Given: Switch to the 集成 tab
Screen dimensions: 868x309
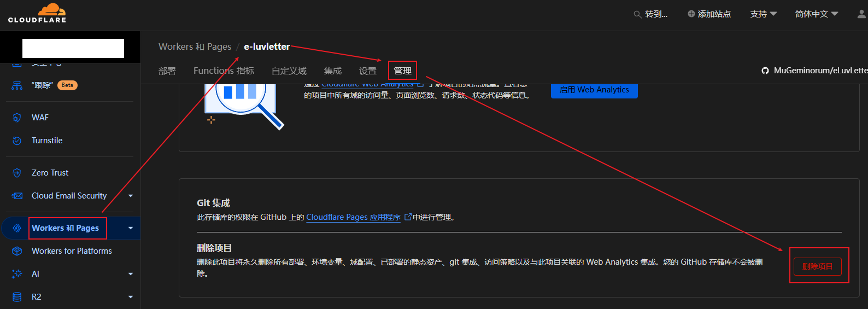Looking at the screenshot, I should click(x=333, y=71).
